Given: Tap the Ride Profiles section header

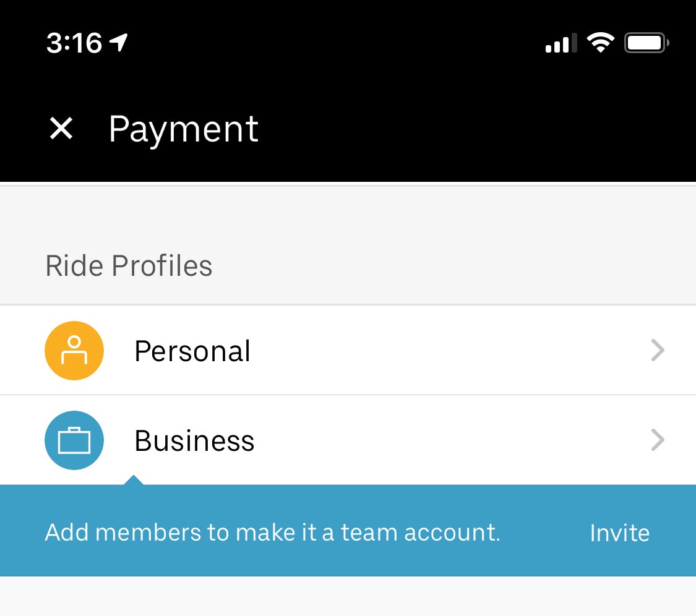Looking at the screenshot, I should point(129,266).
